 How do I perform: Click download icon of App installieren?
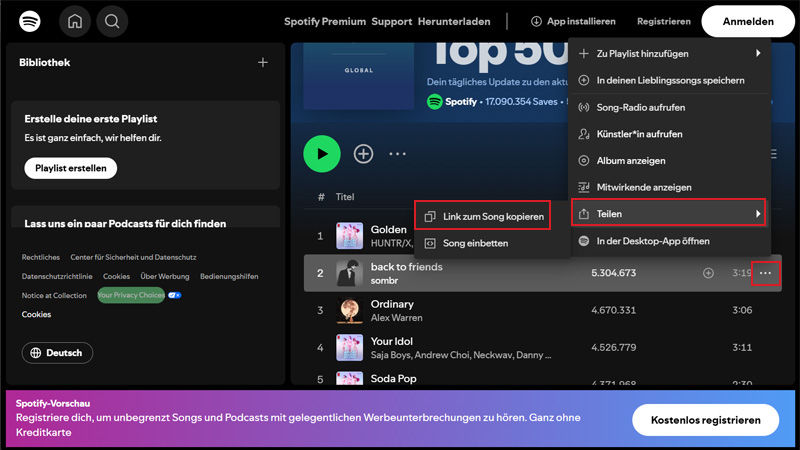click(536, 21)
